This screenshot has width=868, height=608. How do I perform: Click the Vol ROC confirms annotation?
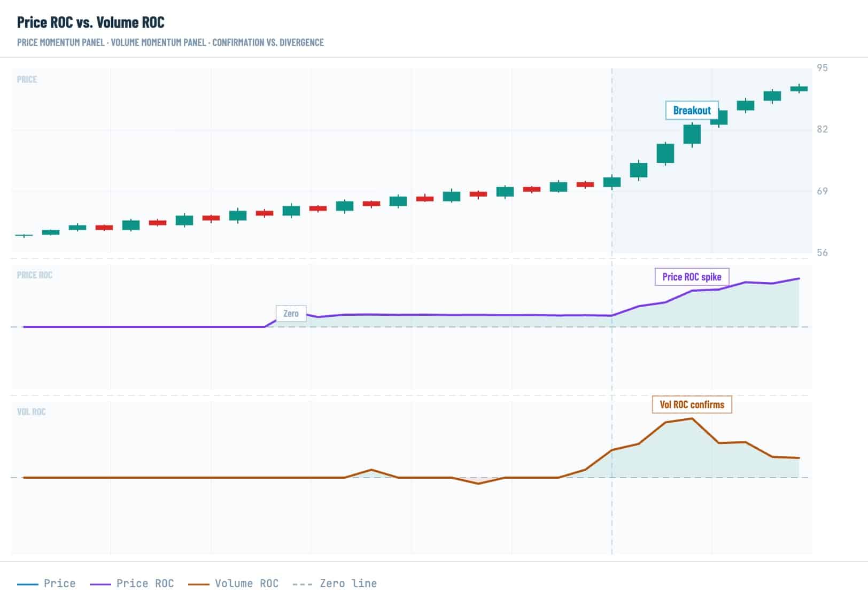click(692, 404)
